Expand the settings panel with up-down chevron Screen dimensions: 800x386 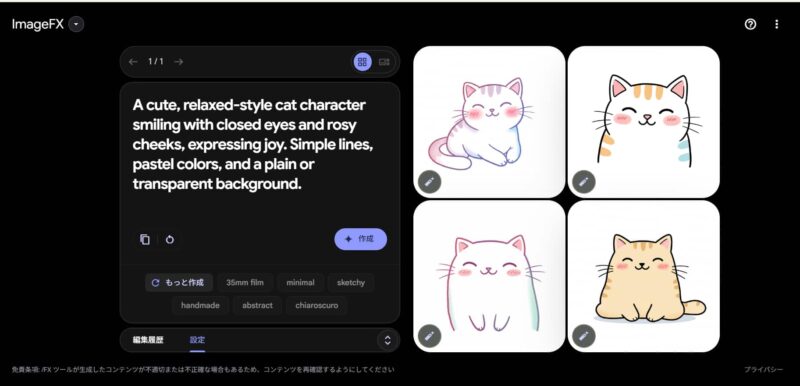click(x=388, y=340)
